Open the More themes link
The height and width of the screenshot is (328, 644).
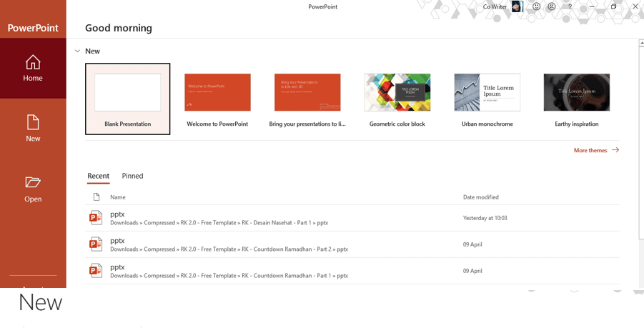(596, 150)
